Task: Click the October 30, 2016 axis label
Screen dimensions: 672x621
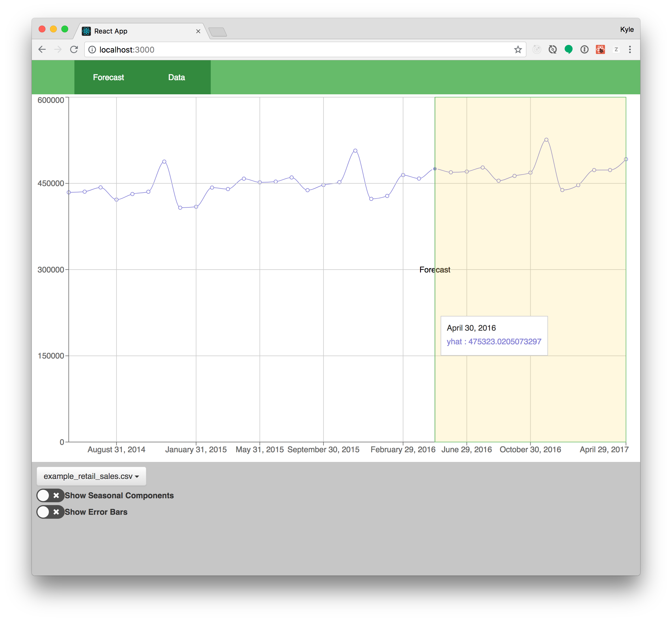Action: coord(530,450)
